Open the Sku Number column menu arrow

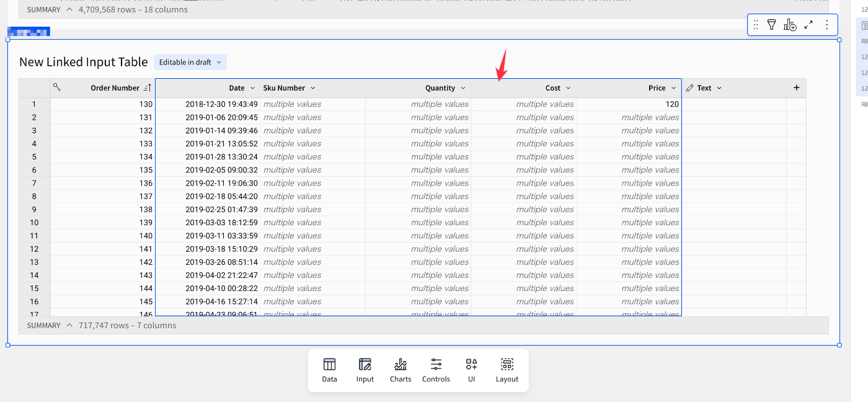pyautogui.click(x=313, y=88)
